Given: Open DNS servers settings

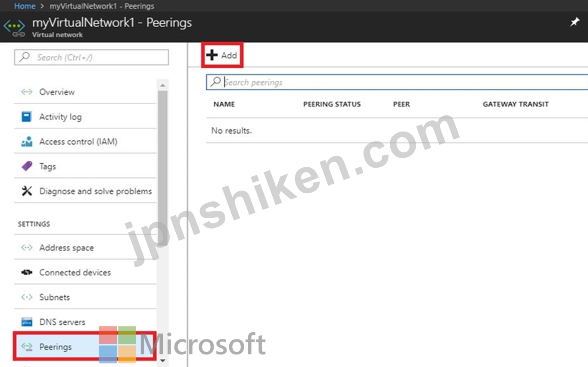Looking at the screenshot, I should coord(85,322).
